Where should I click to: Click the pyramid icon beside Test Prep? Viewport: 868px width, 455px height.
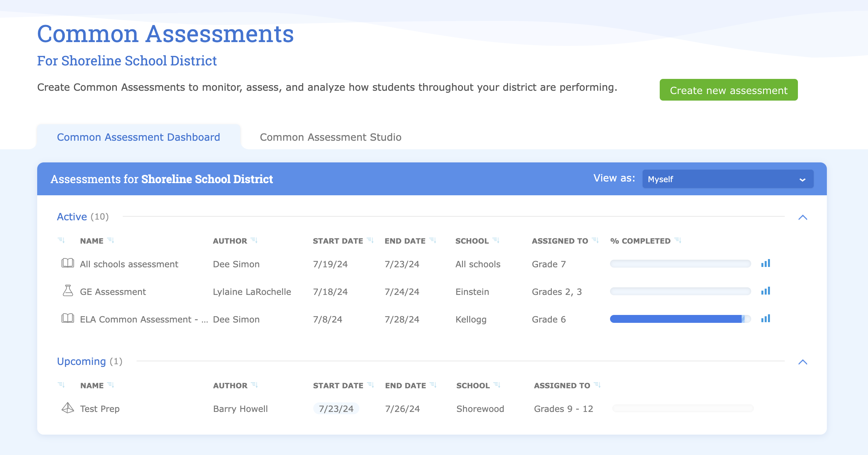(x=67, y=408)
